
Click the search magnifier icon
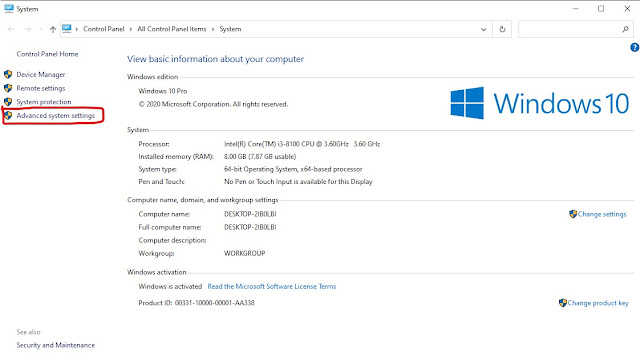coord(625,29)
